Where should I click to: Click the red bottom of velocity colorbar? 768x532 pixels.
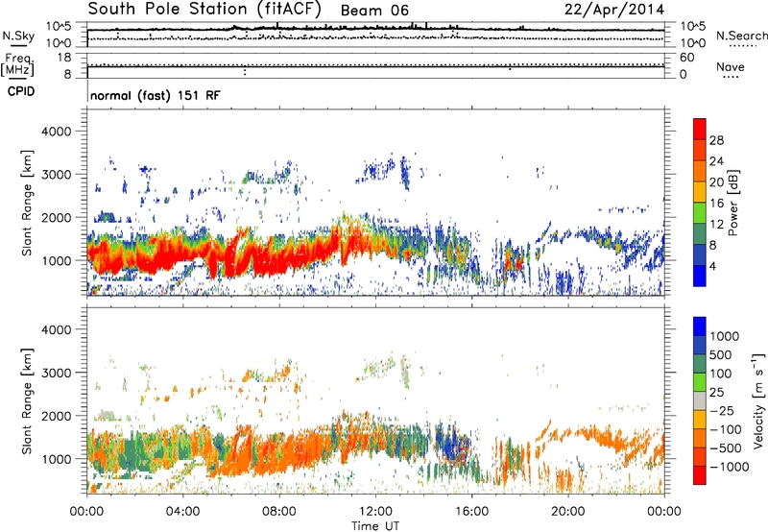pyautogui.click(x=700, y=475)
